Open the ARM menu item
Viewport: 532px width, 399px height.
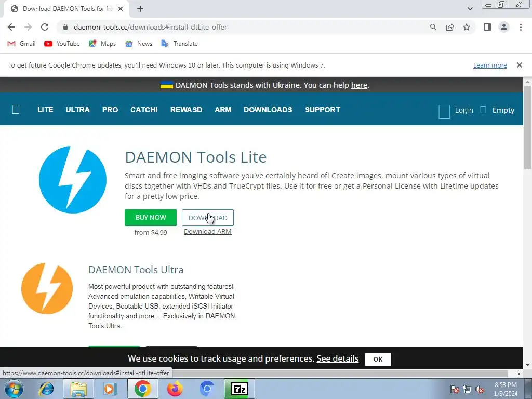click(x=223, y=110)
